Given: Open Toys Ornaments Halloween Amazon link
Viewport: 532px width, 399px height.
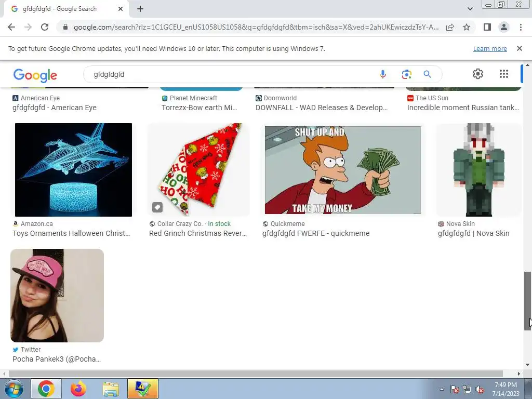Looking at the screenshot, I should coord(71,233).
